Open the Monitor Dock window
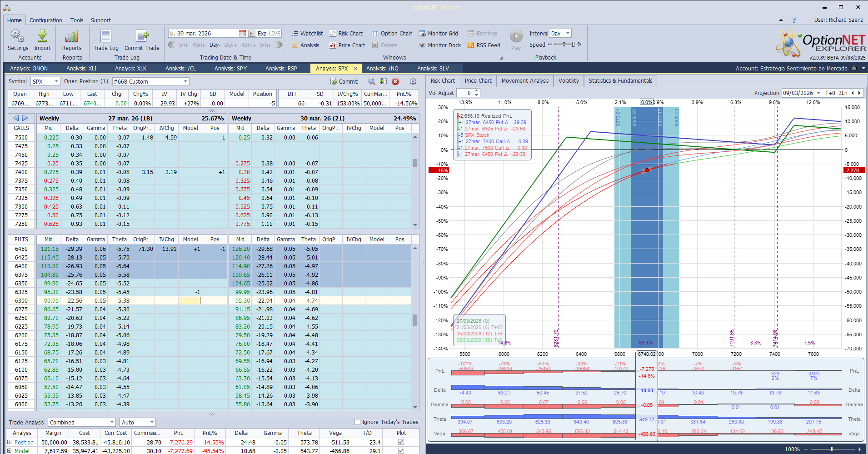The image size is (868, 454). click(440, 45)
